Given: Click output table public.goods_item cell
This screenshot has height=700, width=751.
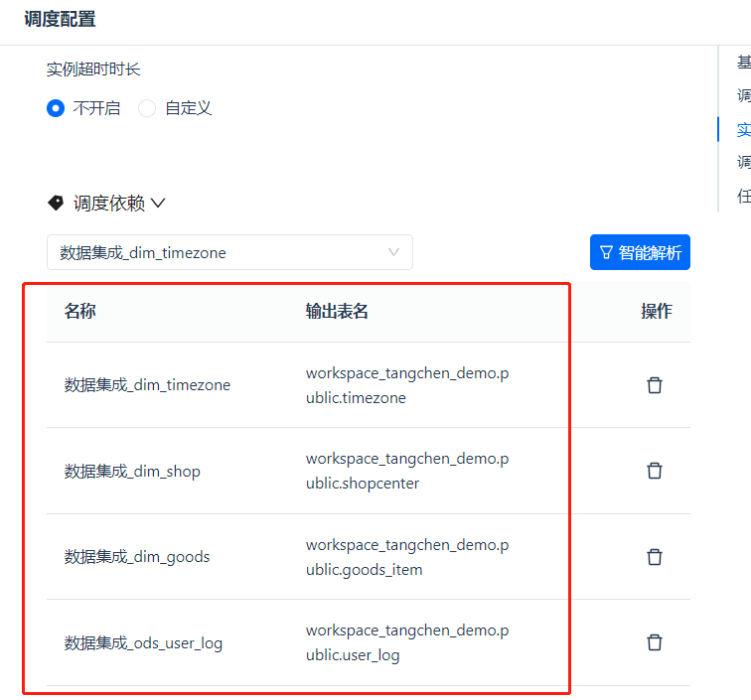Looking at the screenshot, I should 407,557.
